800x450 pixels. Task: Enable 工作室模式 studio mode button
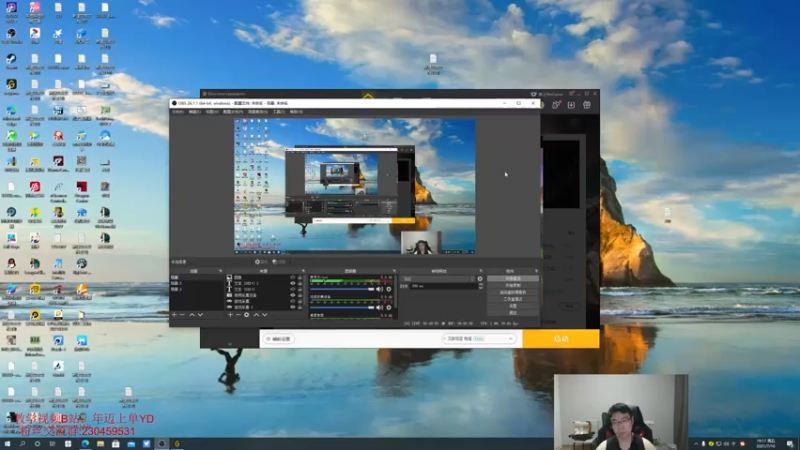coord(513,299)
